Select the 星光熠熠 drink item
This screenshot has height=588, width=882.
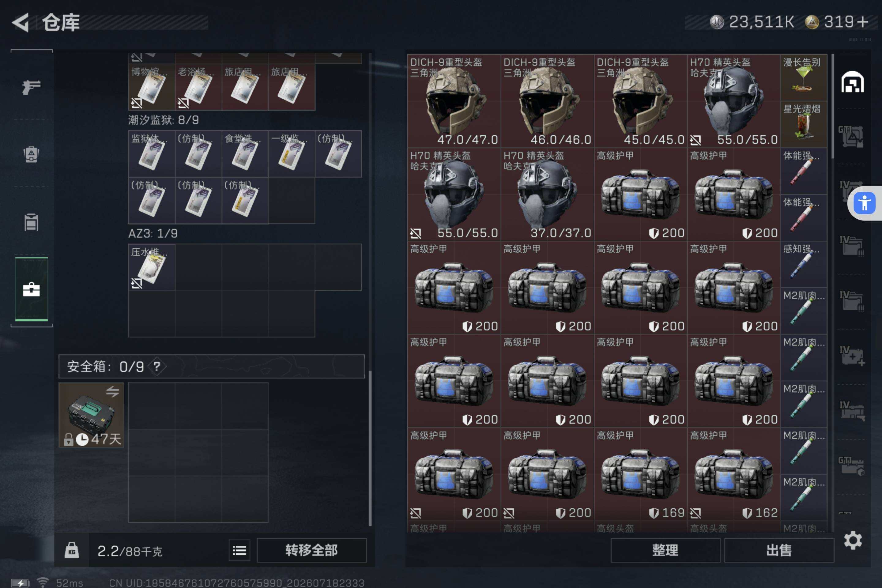click(804, 124)
